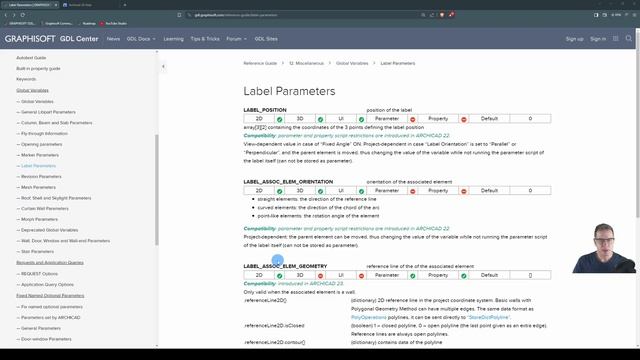Click the Sign up link
Image resolution: width=640 pixels, height=360 pixels.
[574, 39]
